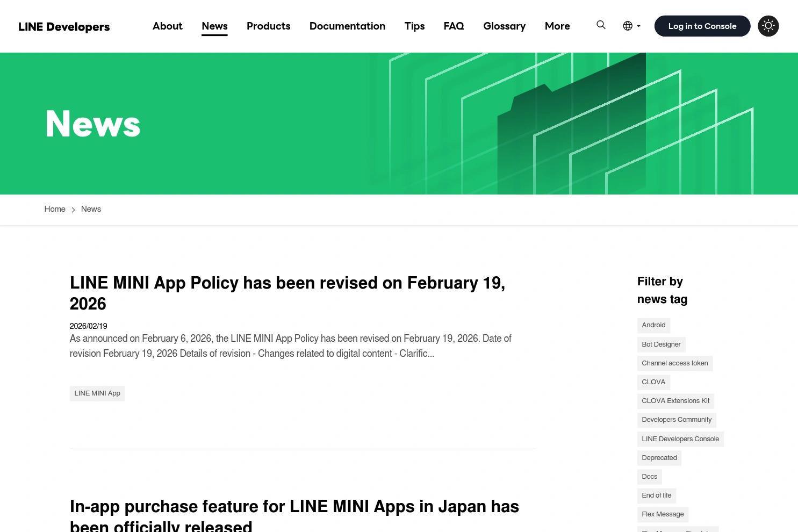Image resolution: width=798 pixels, height=532 pixels.
Task: Toggle the End of life filter
Action: [656, 495]
